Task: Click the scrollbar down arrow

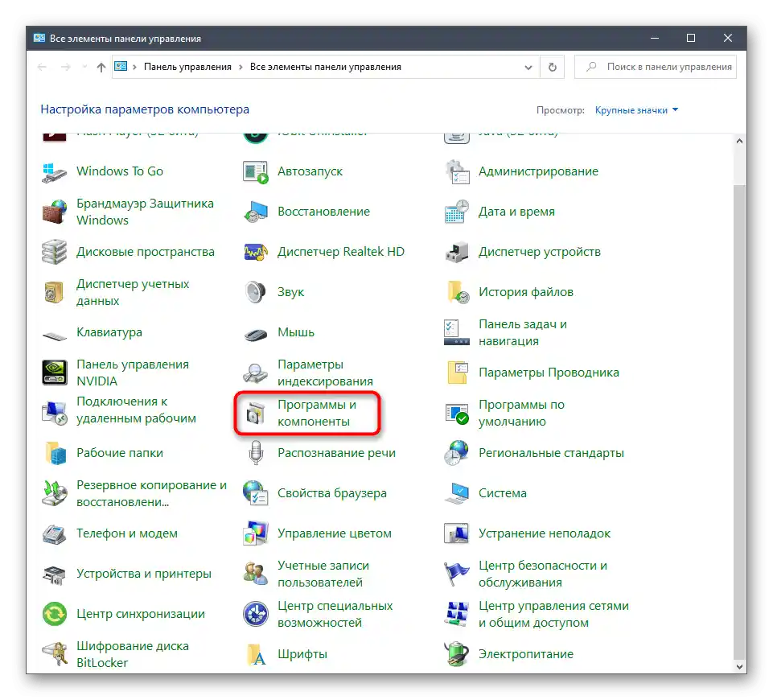Action: [x=739, y=666]
